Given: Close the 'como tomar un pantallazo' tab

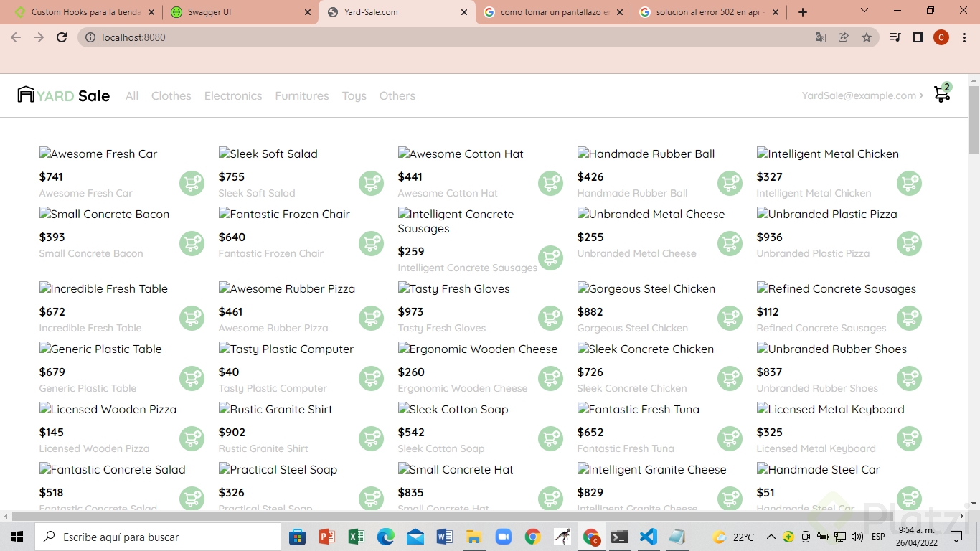Looking at the screenshot, I should [x=620, y=12].
